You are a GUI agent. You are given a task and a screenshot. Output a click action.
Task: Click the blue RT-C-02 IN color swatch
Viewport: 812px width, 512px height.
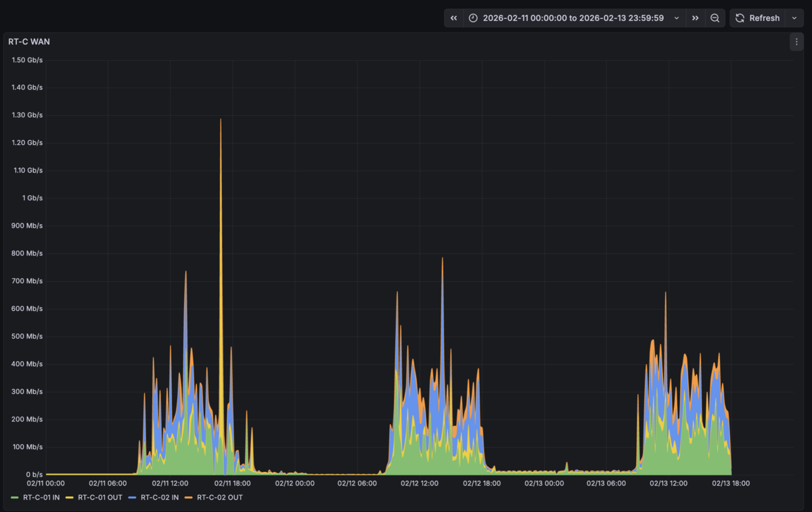[133, 498]
